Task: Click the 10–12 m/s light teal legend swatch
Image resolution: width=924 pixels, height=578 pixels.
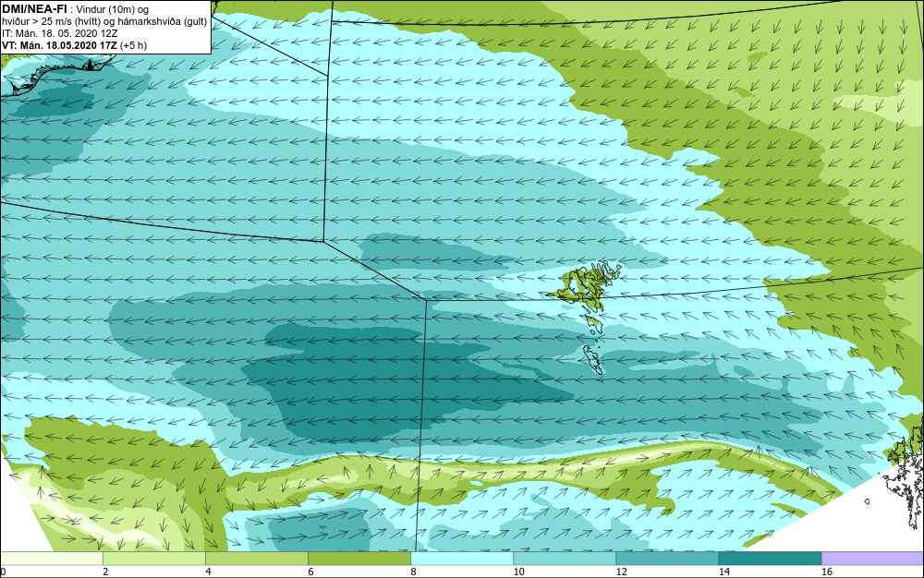Action: (564, 558)
